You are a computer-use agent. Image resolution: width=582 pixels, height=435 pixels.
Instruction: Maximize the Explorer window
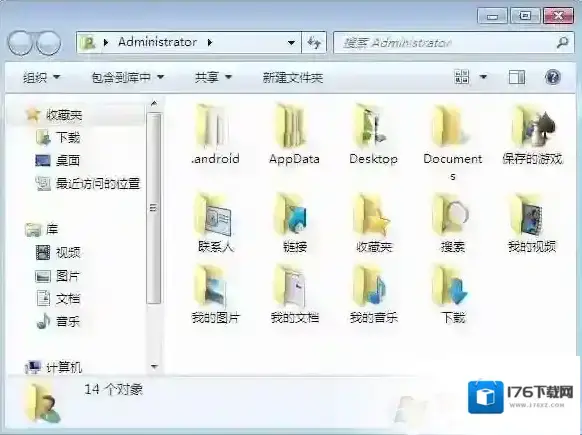point(525,16)
